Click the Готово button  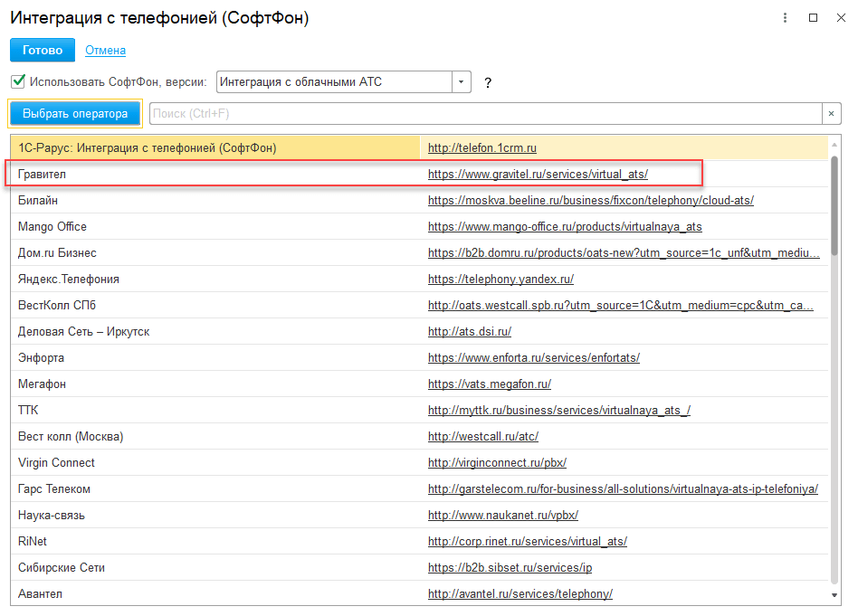tap(43, 51)
